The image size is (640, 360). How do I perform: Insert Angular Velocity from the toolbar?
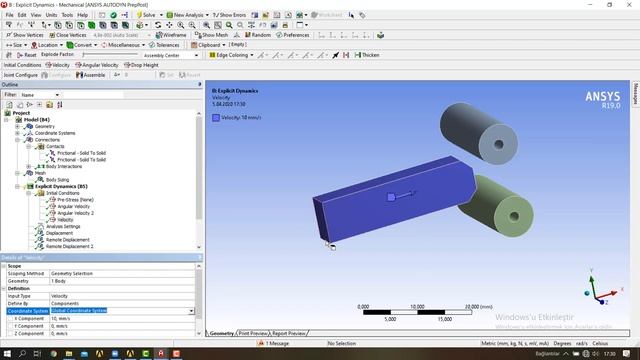click(x=97, y=65)
